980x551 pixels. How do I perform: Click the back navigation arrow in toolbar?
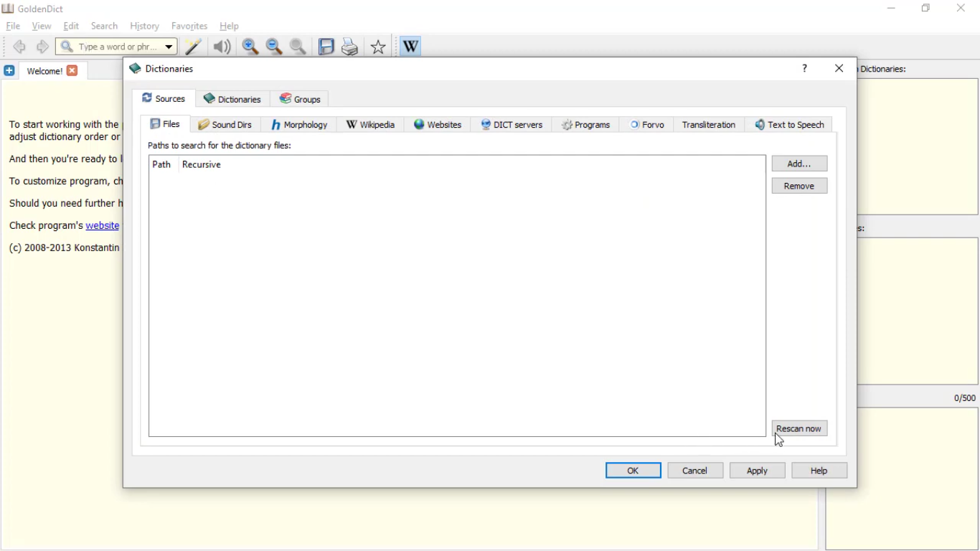pos(19,47)
